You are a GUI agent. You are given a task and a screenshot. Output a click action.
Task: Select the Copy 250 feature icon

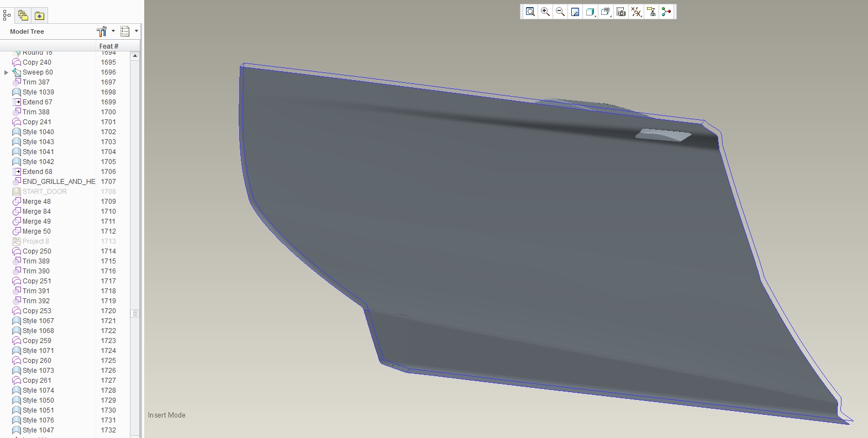click(17, 251)
